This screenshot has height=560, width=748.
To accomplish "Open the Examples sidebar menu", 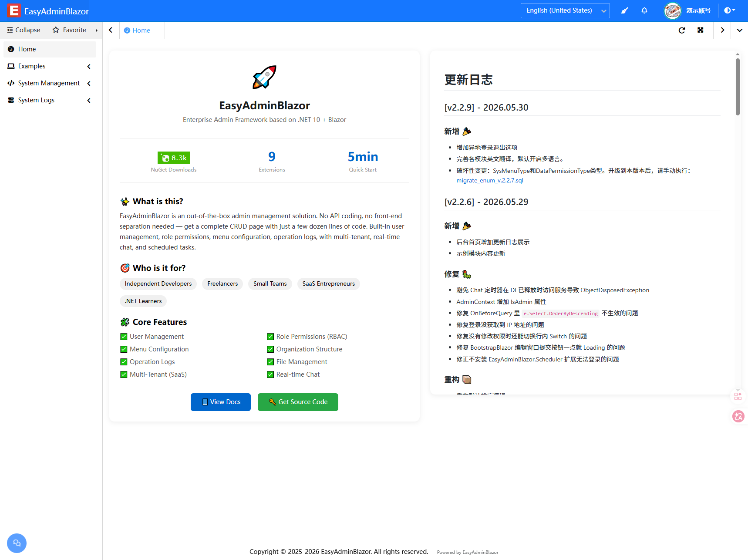I will tap(50, 66).
